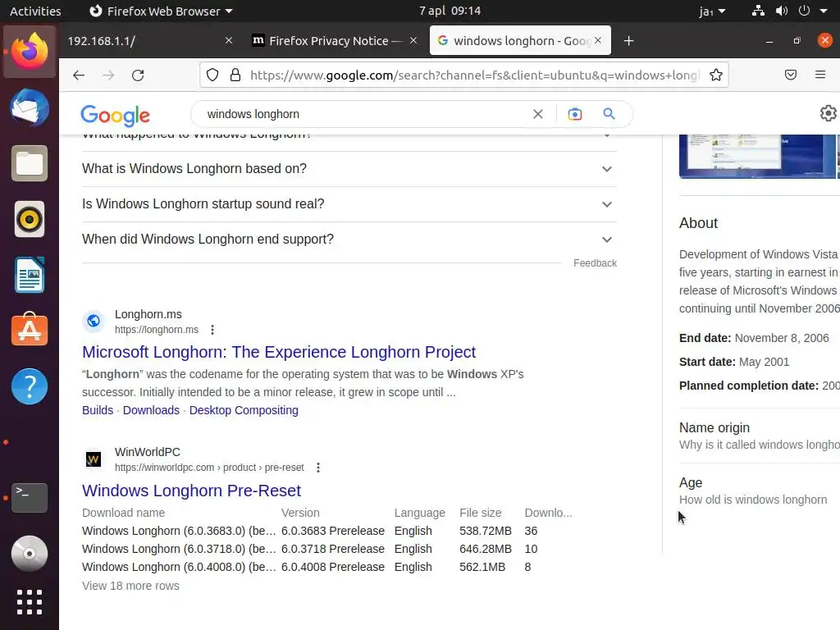Reload the current page
Screen dimensions: 840x630
coord(138,75)
